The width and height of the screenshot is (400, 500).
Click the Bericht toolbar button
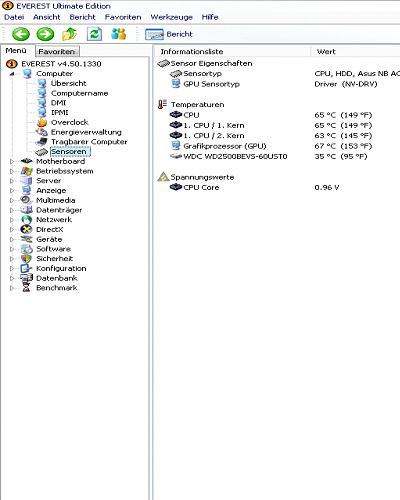169,34
